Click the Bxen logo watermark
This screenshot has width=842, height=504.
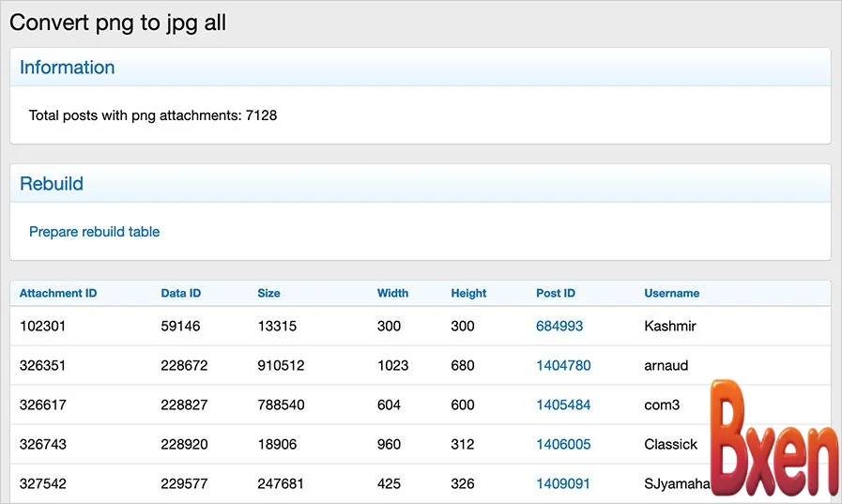[x=773, y=441]
